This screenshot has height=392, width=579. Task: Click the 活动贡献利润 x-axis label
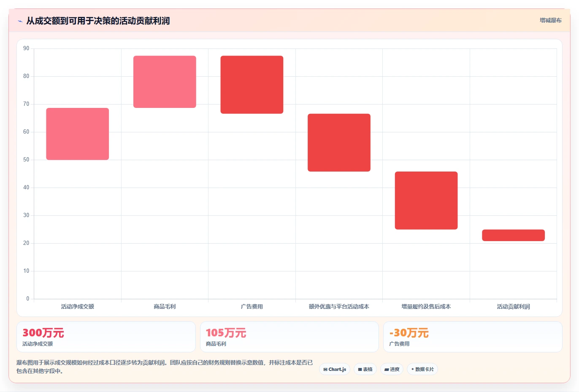[514, 306]
